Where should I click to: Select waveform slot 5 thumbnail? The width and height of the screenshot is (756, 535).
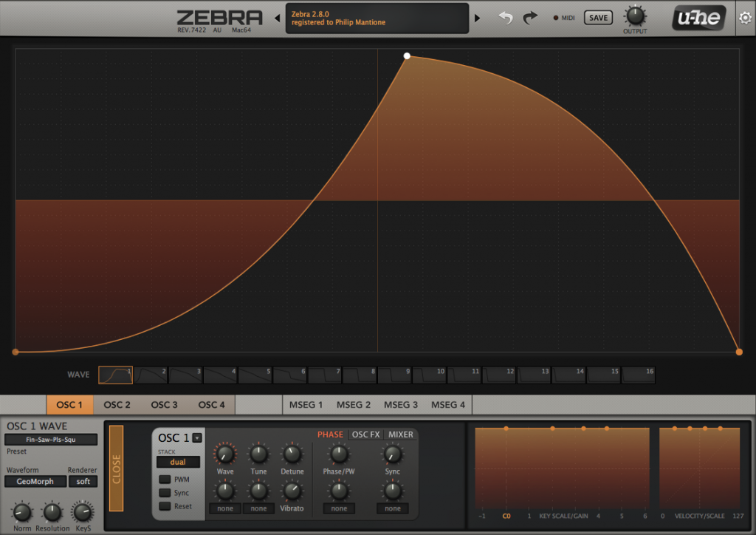255,375
